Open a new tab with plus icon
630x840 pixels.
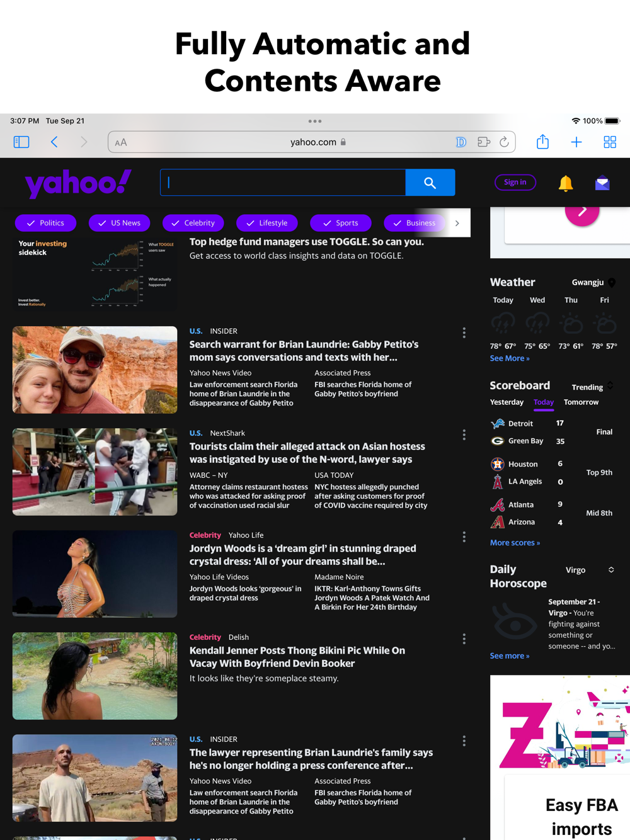(576, 142)
